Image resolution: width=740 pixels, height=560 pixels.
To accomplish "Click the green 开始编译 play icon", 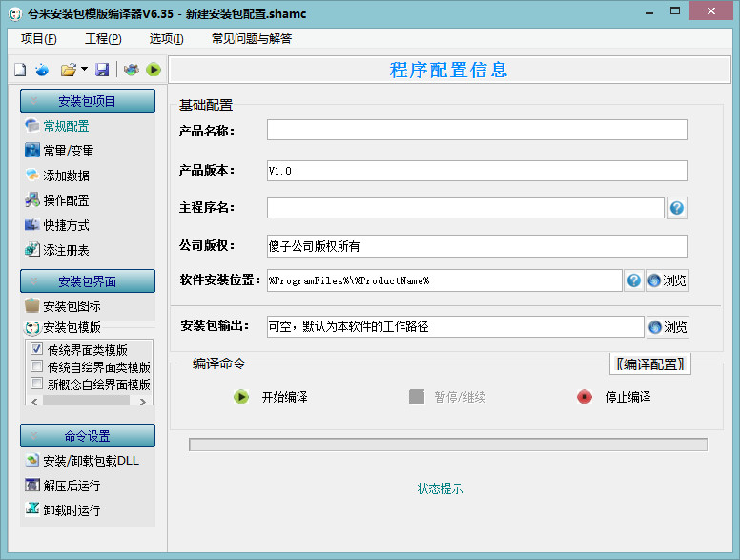I will pos(241,397).
